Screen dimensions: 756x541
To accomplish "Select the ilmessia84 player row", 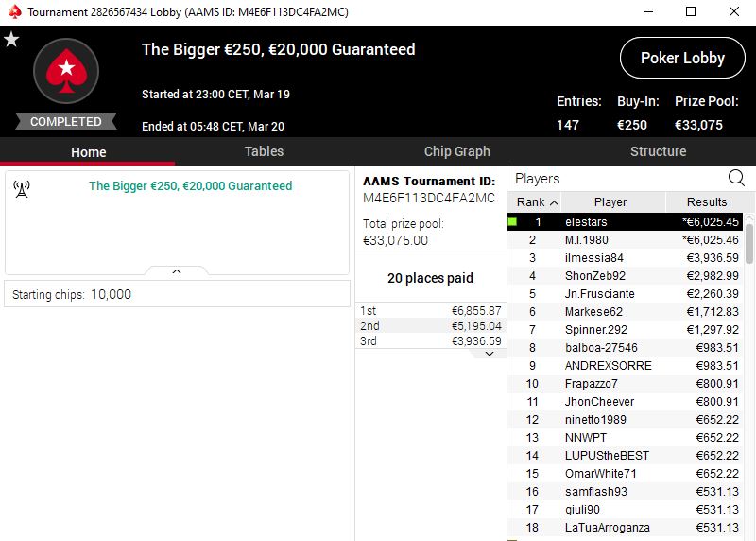I will tap(625, 257).
